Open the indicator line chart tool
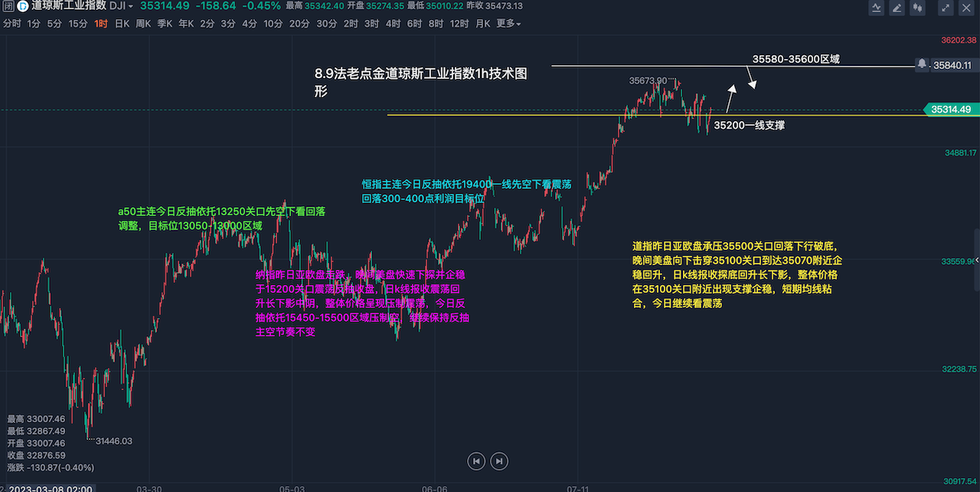 tap(877, 8)
